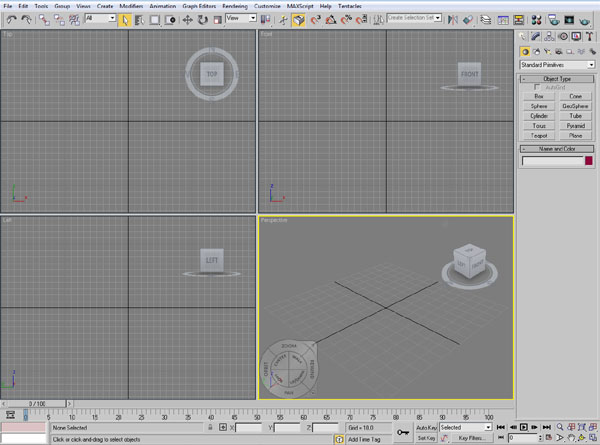The width and height of the screenshot is (600, 445).
Task: Switch to the Modify panel tab
Action: pos(536,36)
